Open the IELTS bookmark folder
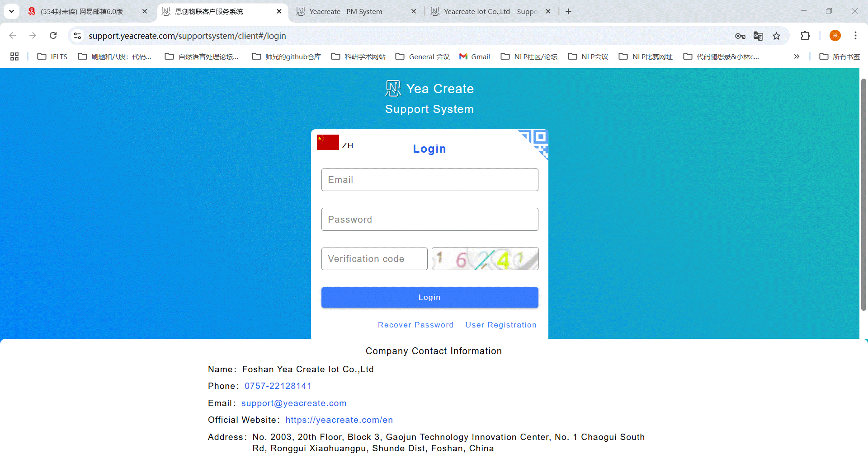 [52, 56]
